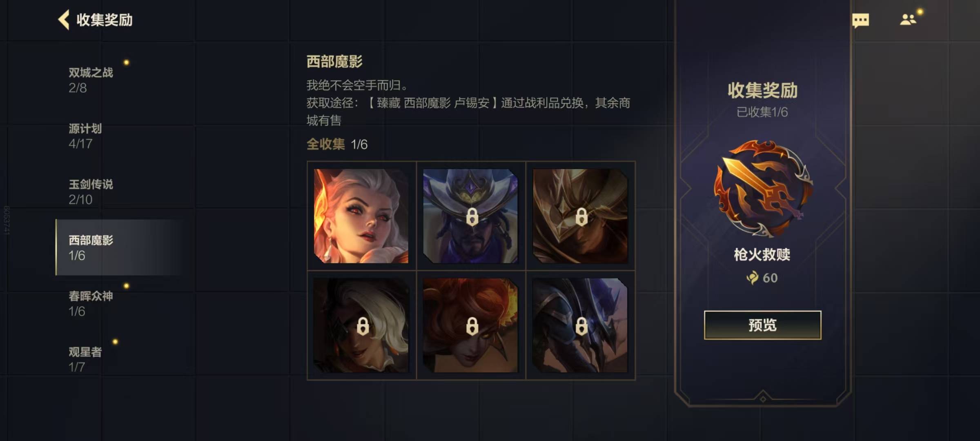Select the unlocked fire-haired woman skin thumbnail

[x=361, y=216]
